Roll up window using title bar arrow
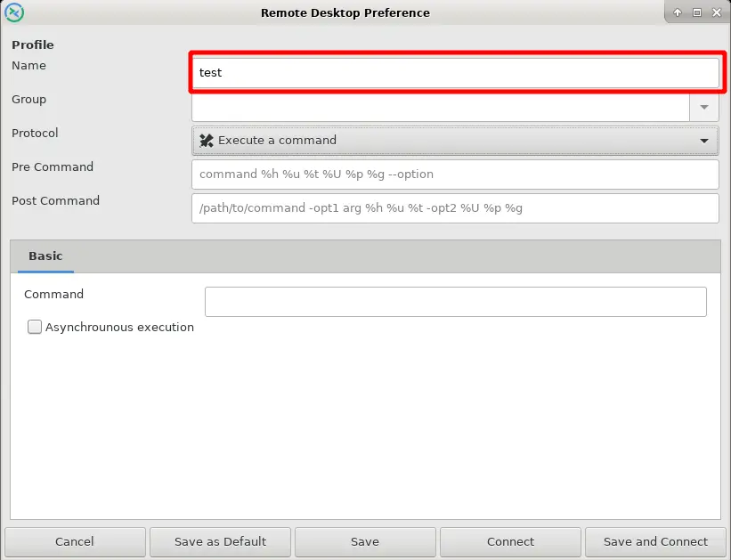This screenshot has width=731, height=560. click(x=678, y=12)
